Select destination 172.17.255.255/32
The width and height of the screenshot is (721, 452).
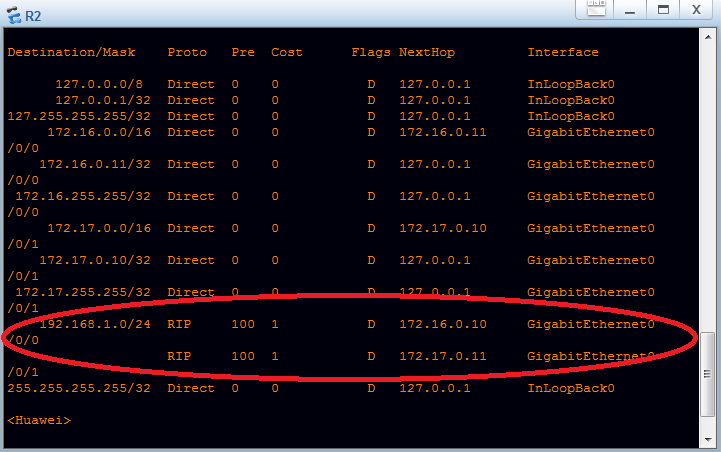click(x=83, y=292)
